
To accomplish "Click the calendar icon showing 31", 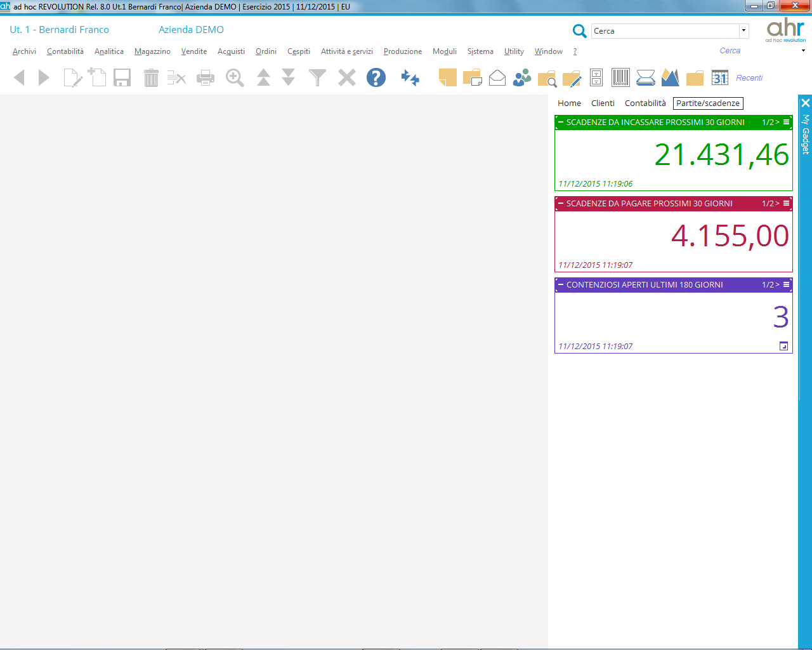I will [x=719, y=77].
